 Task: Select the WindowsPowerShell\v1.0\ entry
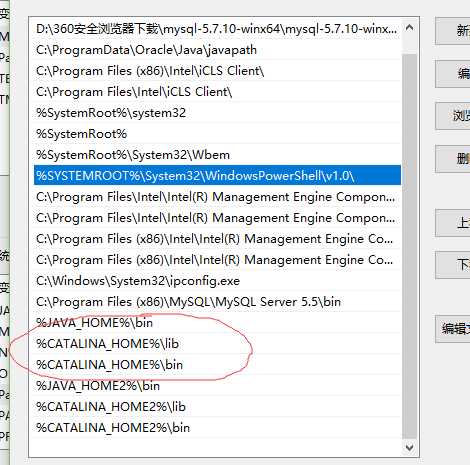[x=217, y=176]
